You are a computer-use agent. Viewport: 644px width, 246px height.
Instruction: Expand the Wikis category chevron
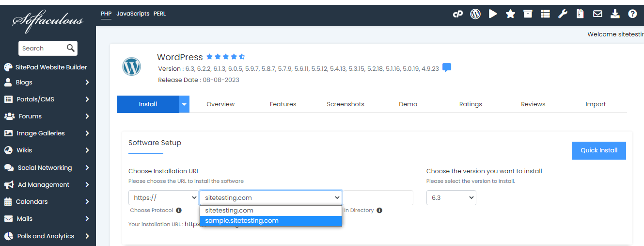coord(87,150)
